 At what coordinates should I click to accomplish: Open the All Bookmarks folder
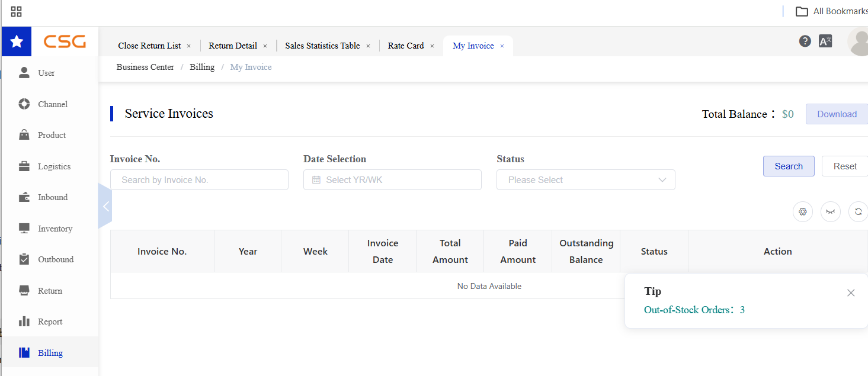point(831,11)
